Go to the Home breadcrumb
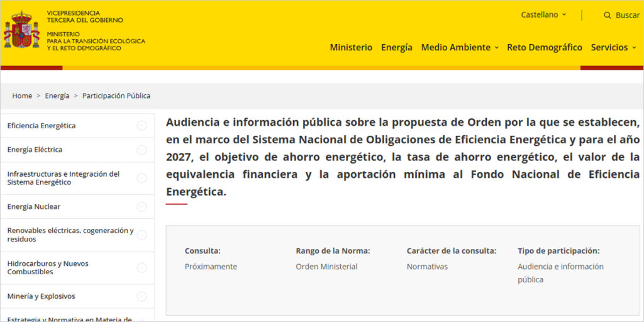 (22, 96)
